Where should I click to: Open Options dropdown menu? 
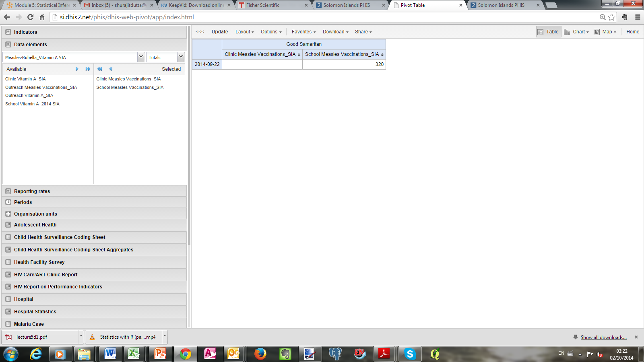pyautogui.click(x=271, y=32)
